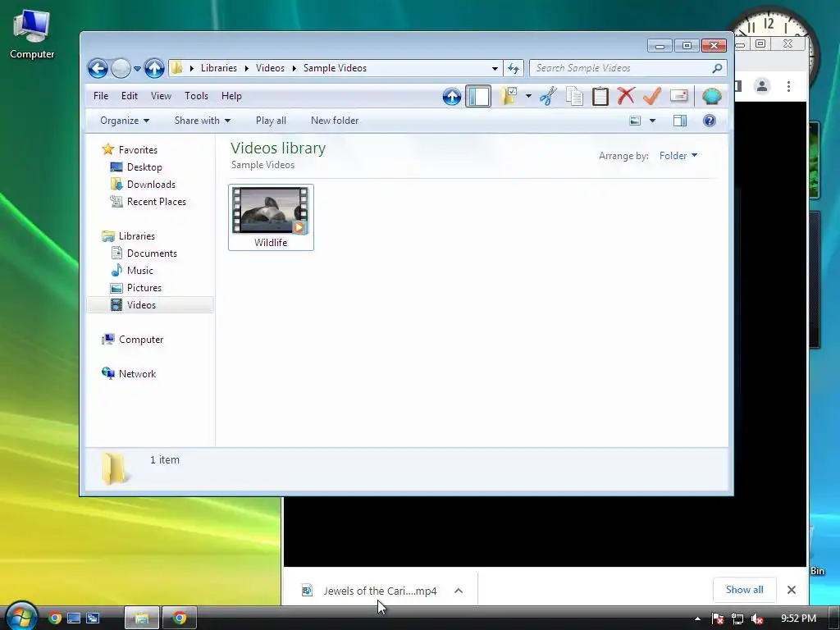This screenshot has height=630, width=840.
Task: Open the Help menu
Action: (231, 96)
